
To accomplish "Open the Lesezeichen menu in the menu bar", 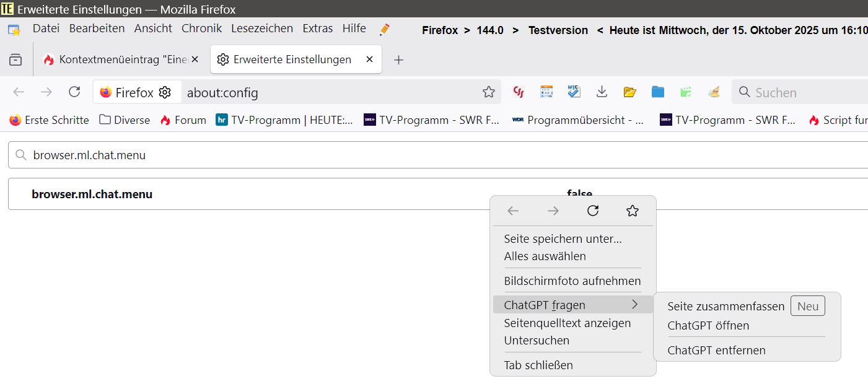I will [262, 28].
